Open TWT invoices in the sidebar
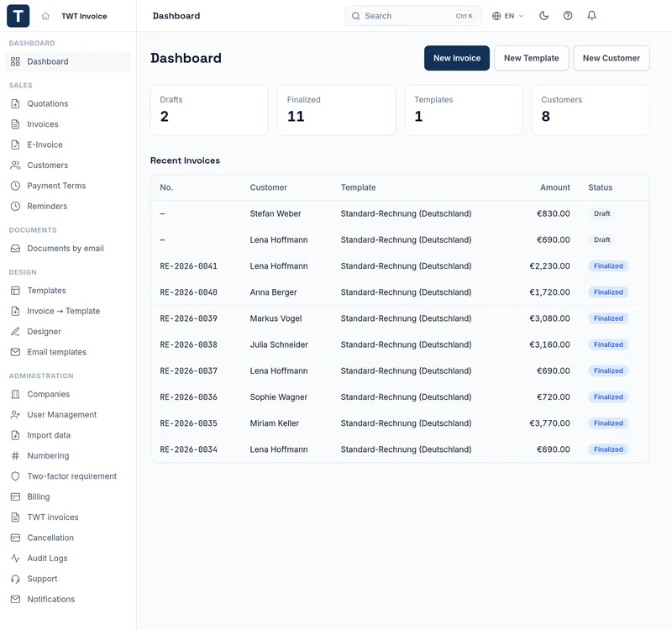Image resolution: width=672 pixels, height=630 pixels. click(69, 517)
